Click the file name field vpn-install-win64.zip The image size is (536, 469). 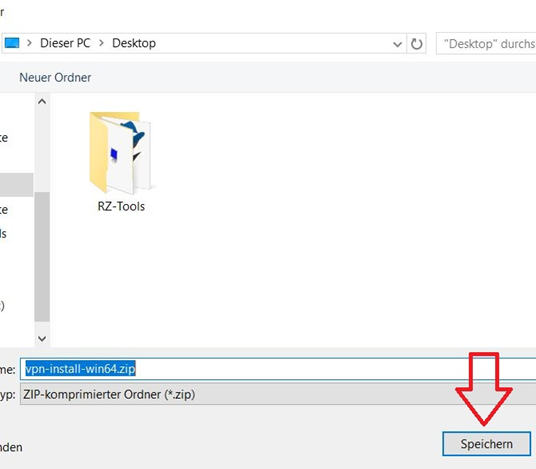(x=278, y=369)
